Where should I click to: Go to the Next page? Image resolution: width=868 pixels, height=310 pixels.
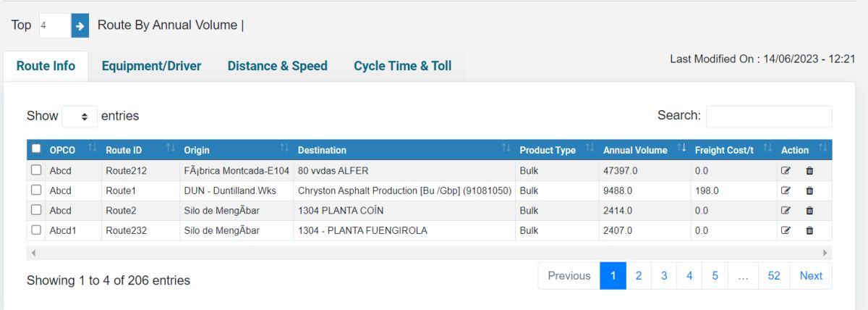pyautogui.click(x=811, y=276)
